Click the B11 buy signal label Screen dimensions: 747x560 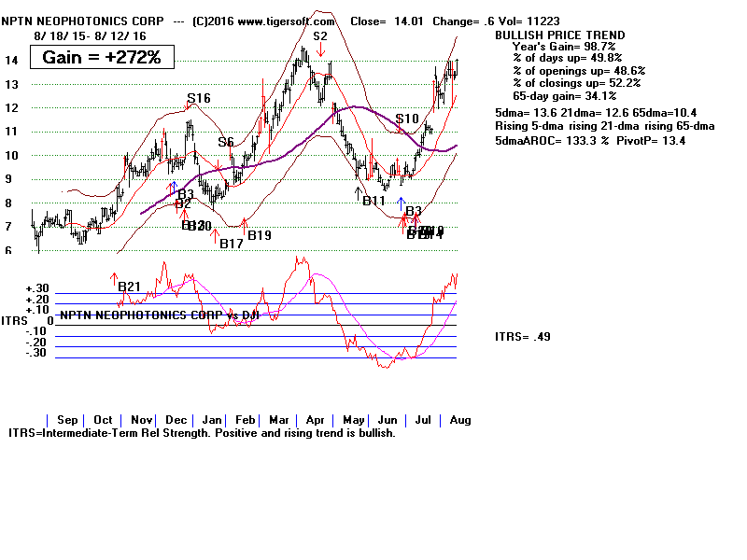pyautogui.click(x=374, y=201)
